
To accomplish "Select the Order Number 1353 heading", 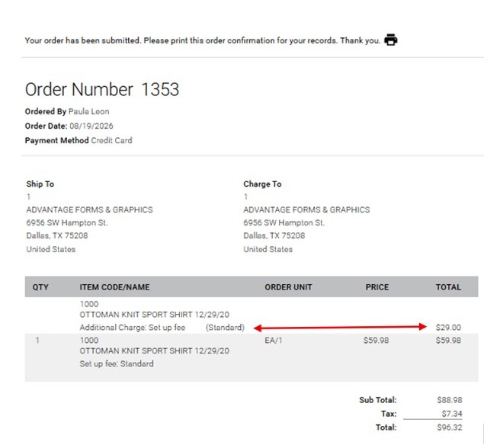I will tap(102, 89).
